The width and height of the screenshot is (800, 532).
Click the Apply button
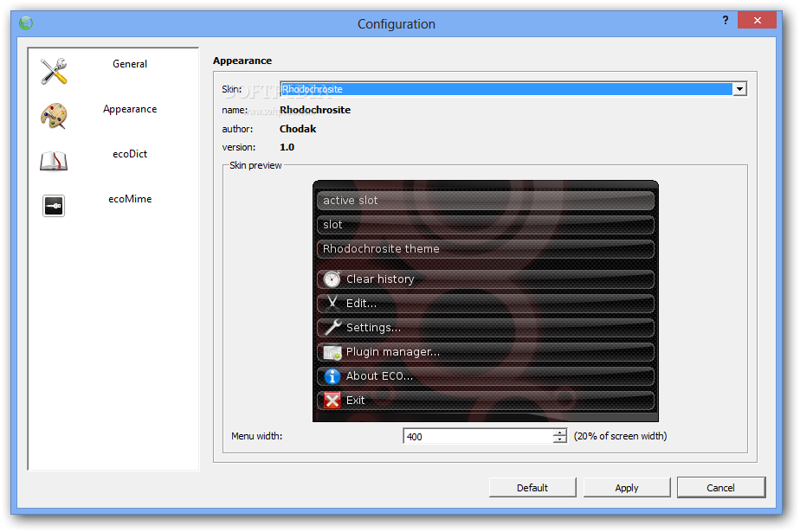627,488
